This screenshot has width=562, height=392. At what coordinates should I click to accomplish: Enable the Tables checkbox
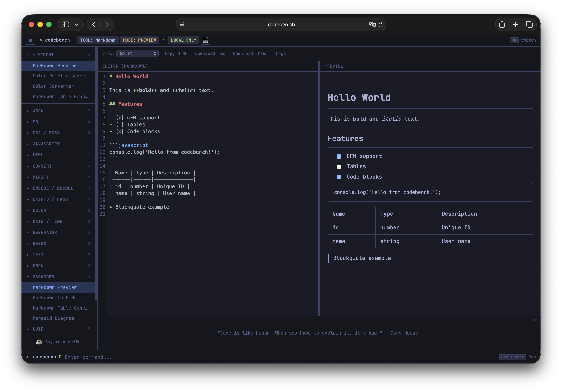pos(339,167)
